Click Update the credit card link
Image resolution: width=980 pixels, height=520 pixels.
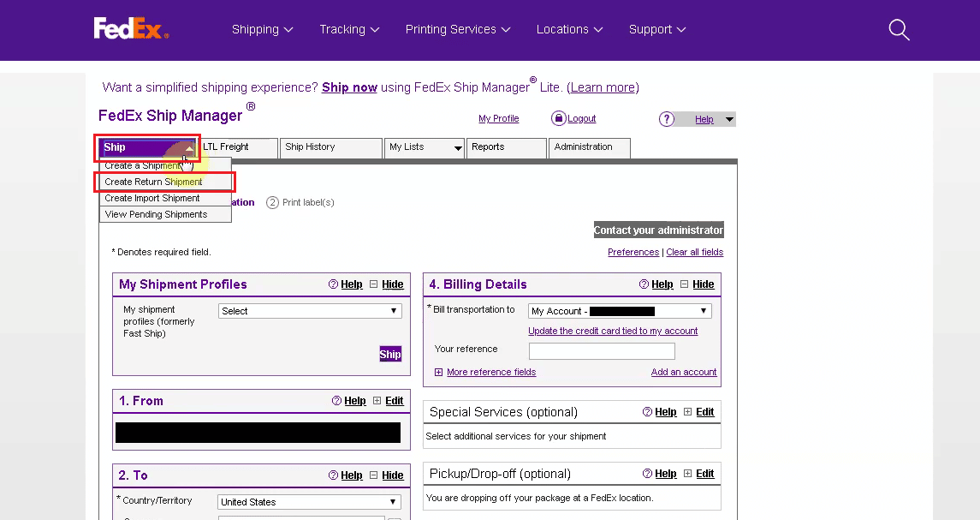click(x=613, y=331)
